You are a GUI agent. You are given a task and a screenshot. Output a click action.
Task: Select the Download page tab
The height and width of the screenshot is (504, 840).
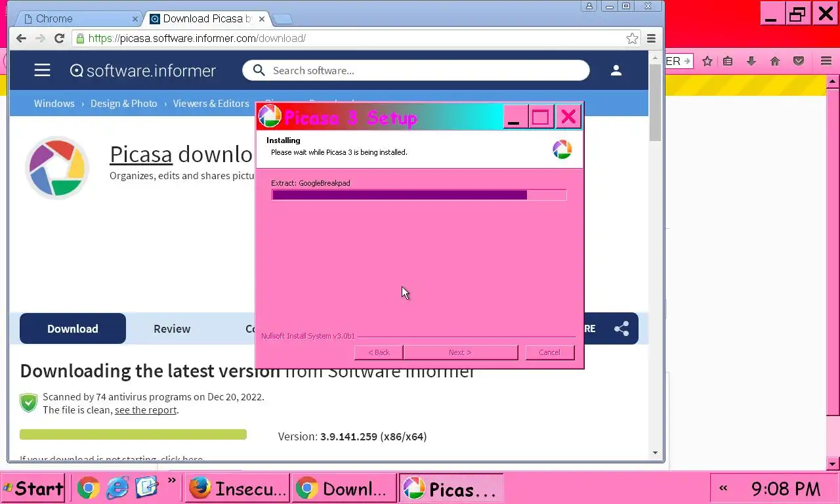coord(73,329)
